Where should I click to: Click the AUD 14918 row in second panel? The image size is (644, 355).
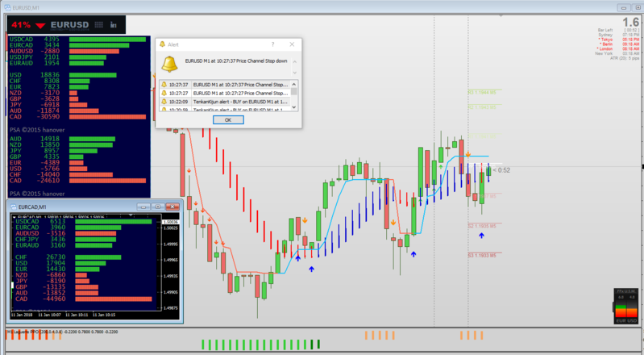point(62,139)
